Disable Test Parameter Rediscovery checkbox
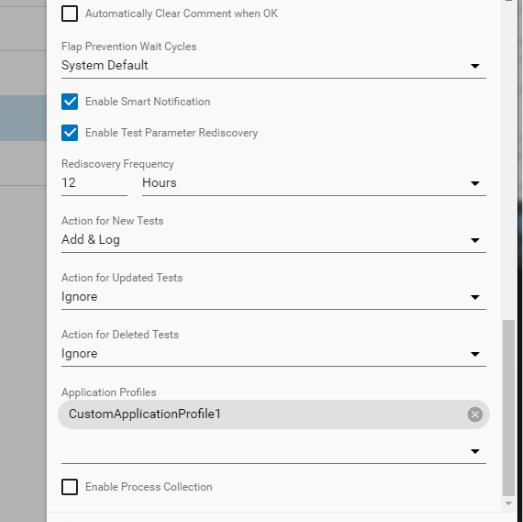The width and height of the screenshot is (523, 522). 69,133
